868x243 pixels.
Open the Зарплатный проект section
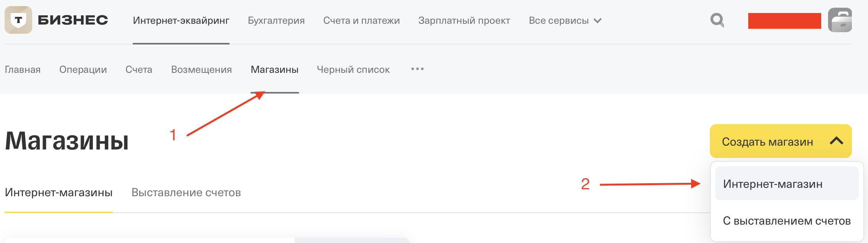(465, 20)
